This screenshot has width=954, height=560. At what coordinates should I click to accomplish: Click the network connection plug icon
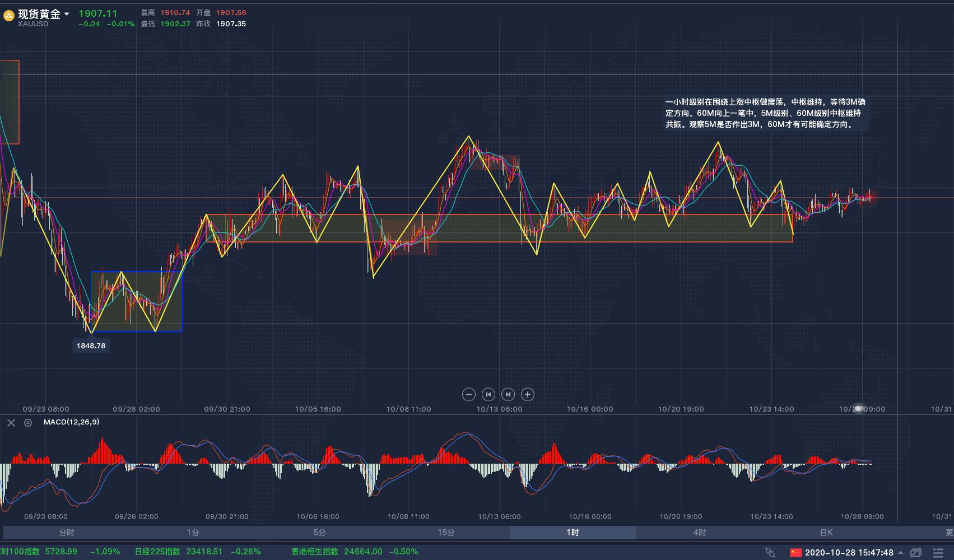770,552
